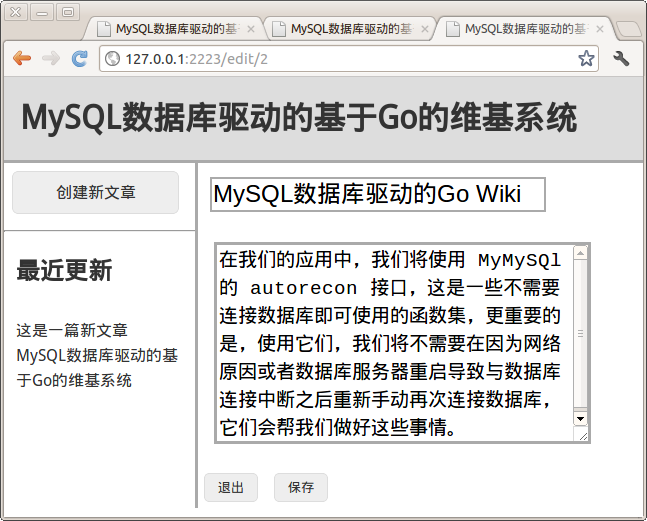The height and width of the screenshot is (521, 647).
Task: Switch to the second MySQL wiki tab
Action: point(350,30)
